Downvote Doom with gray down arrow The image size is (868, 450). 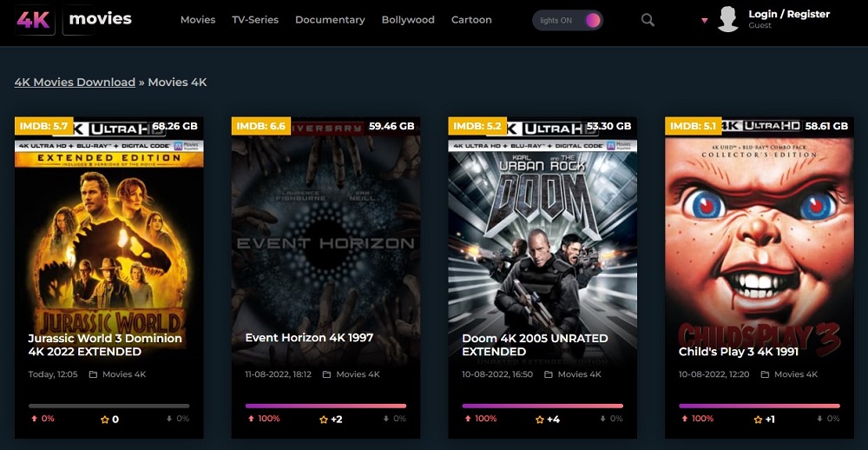603,419
